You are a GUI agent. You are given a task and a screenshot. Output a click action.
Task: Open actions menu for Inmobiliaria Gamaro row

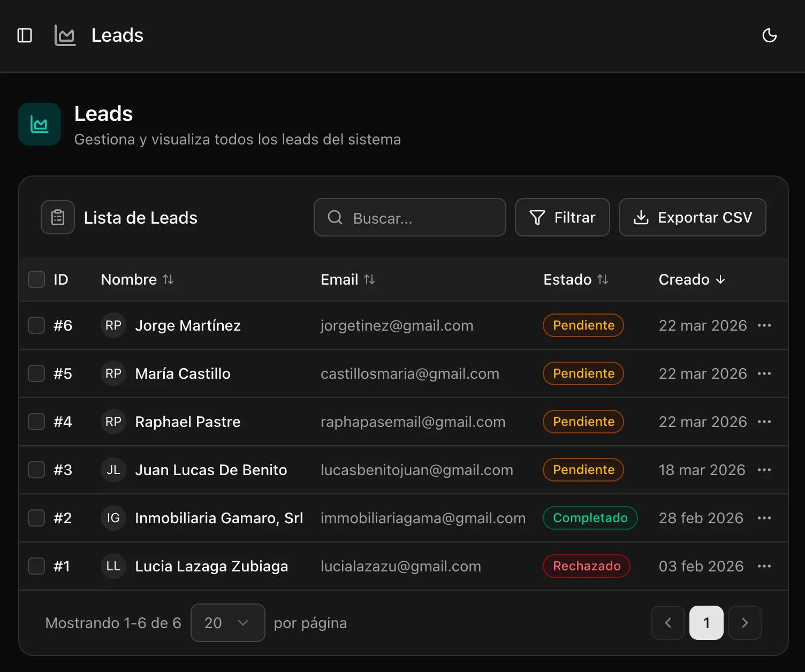click(x=764, y=518)
